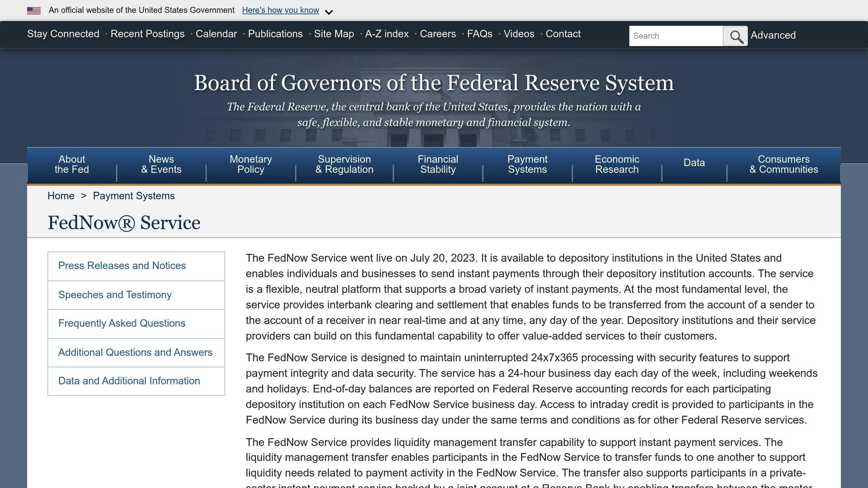Open Press Releases and Notices
Viewport: 868px width, 488px height.
[x=122, y=266]
